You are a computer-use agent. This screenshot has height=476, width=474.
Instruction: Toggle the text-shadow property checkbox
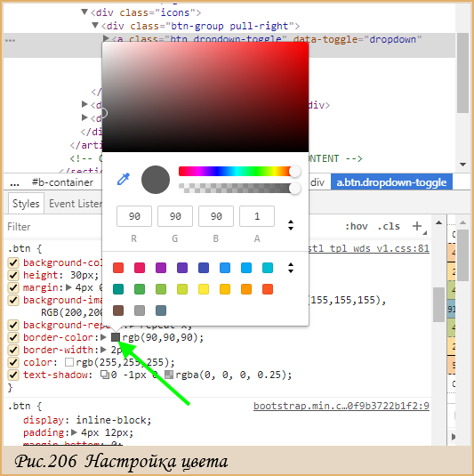pyautogui.click(x=13, y=375)
